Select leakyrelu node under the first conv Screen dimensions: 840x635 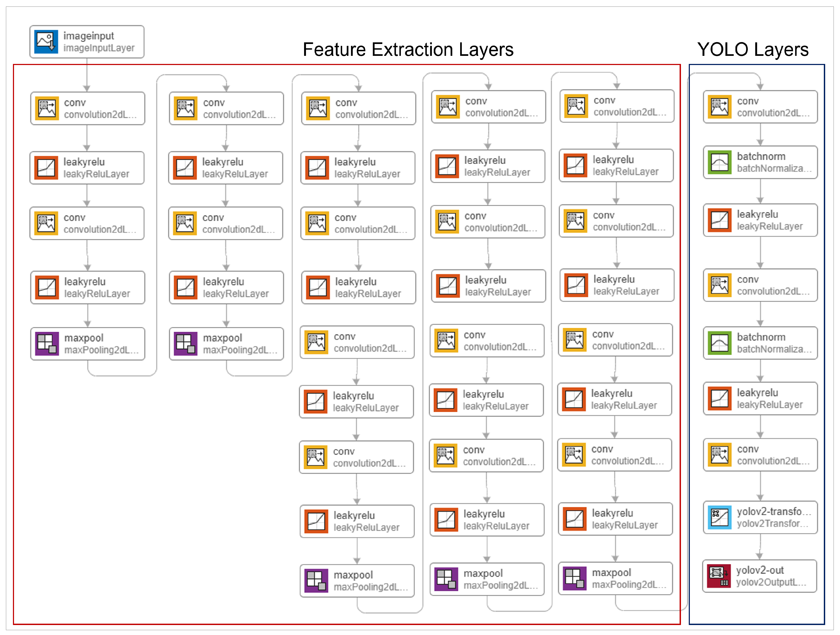[87, 168]
